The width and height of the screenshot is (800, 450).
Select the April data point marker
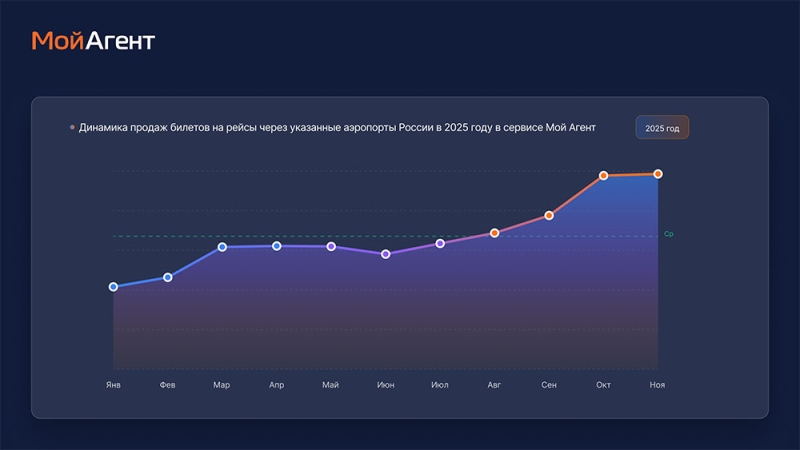click(x=277, y=246)
